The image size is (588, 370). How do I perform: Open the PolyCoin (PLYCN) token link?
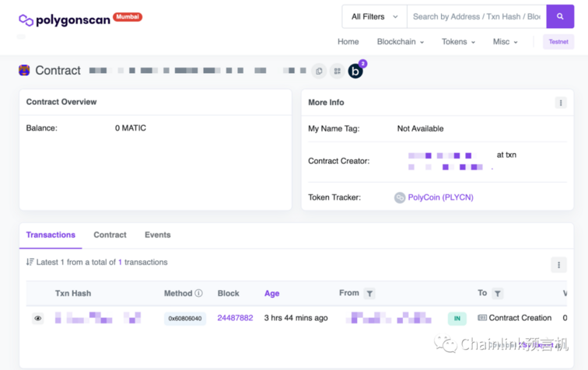coord(441,197)
